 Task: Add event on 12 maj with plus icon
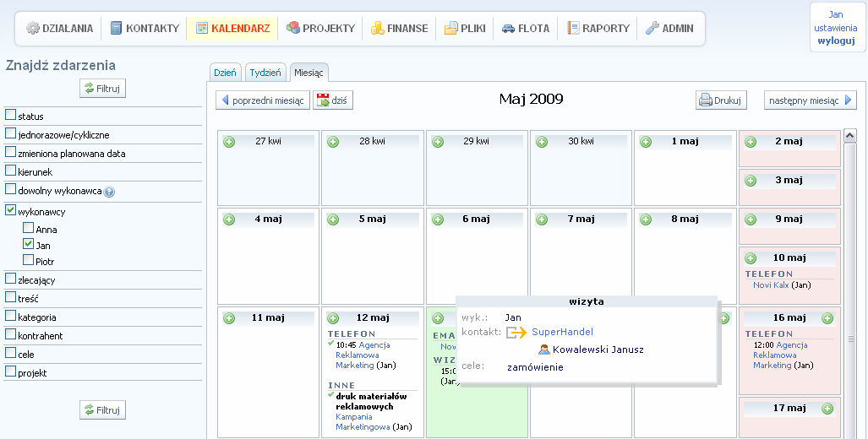333,318
